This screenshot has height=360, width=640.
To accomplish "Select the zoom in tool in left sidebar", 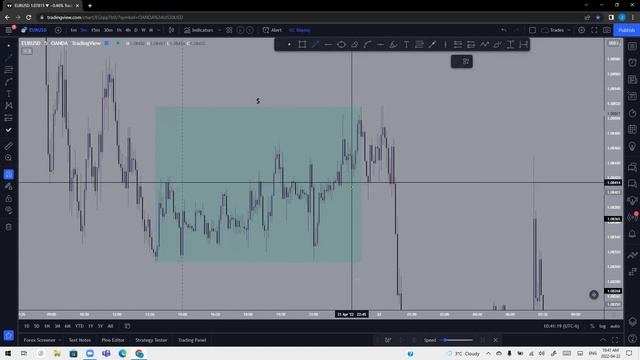I will tap(9, 158).
